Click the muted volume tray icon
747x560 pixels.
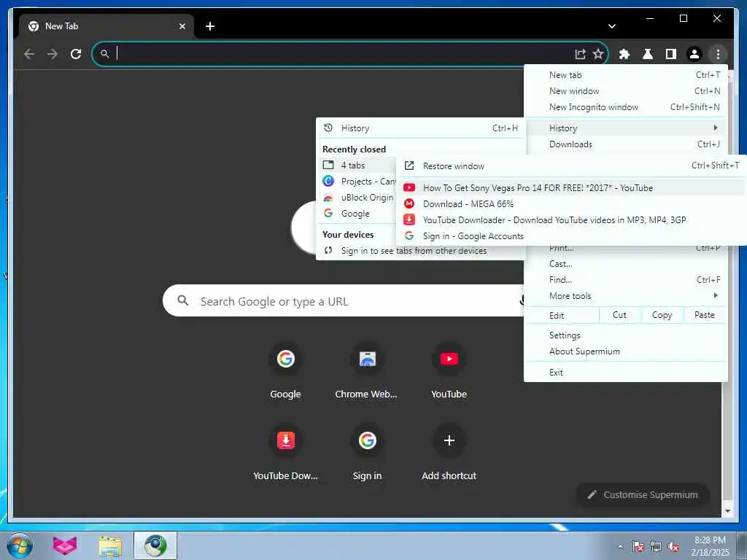click(673, 547)
